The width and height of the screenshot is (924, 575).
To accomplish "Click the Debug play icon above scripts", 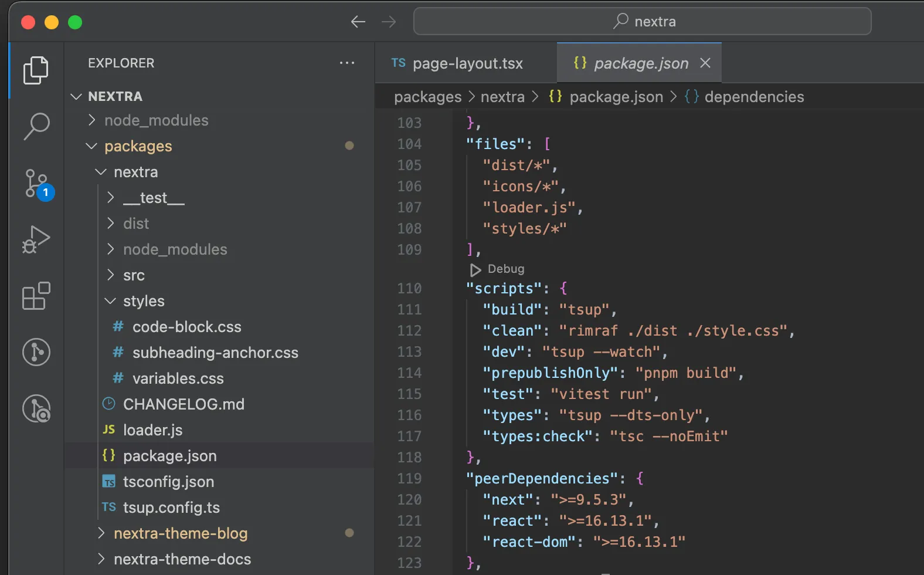I will point(475,269).
